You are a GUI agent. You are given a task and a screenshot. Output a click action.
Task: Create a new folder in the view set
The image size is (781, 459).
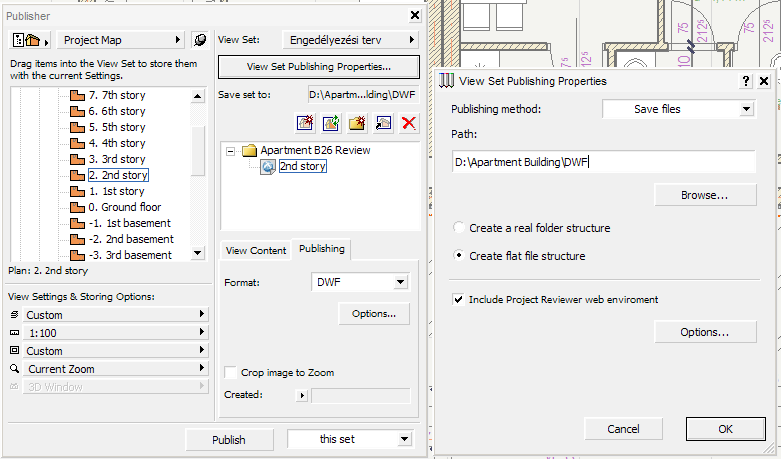click(357, 123)
